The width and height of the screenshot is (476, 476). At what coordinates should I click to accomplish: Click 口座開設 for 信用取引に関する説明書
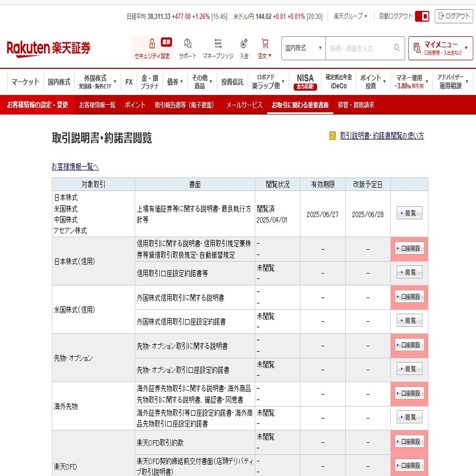pyautogui.click(x=409, y=249)
